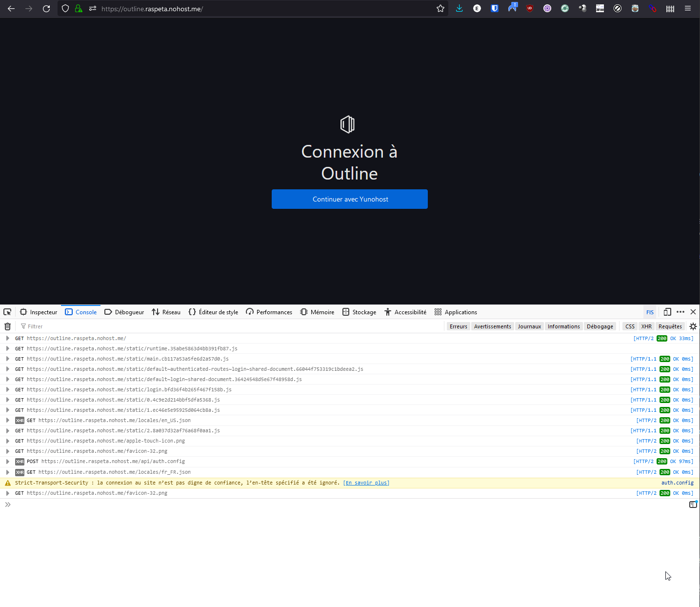Expand the runtime.35abe5863d4bb391fb87.js request

(x=8, y=348)
